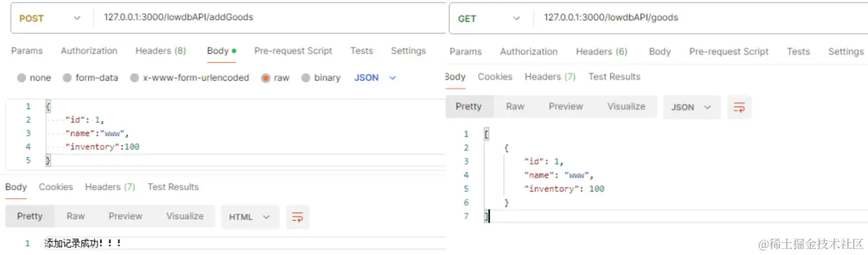Click the wrap-lines icon beside the JSON response dropdown

(x=739, y=107)
